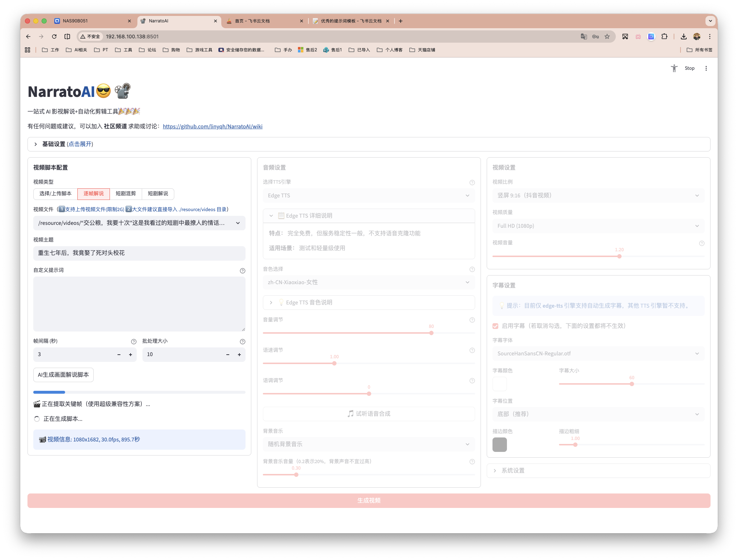The width and height of the screenshot is (738, 560).
Task: Select 选择/上传脚本 video type
Action: pyautogui.click(x=55, y=194)
